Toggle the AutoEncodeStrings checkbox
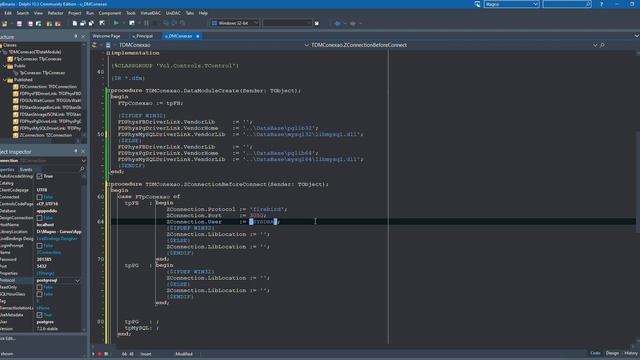The height and width of the screenshot is (360, 640). pyautogui.click(x=39, y=176)
